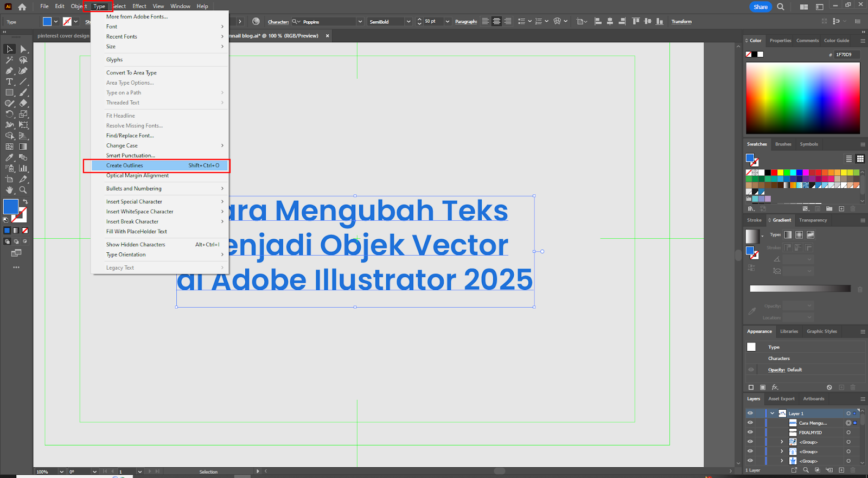The image size is (868, 478).
Task: Open the font family Poppins dropdown
Action: tap(360, 22)
